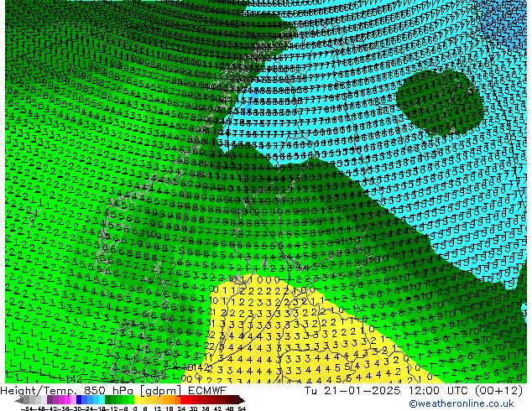The height and width of the screenshot is (411, 532).
Task: Click the gray left arrow tip of the colour scale
Action: pos(18,401)
